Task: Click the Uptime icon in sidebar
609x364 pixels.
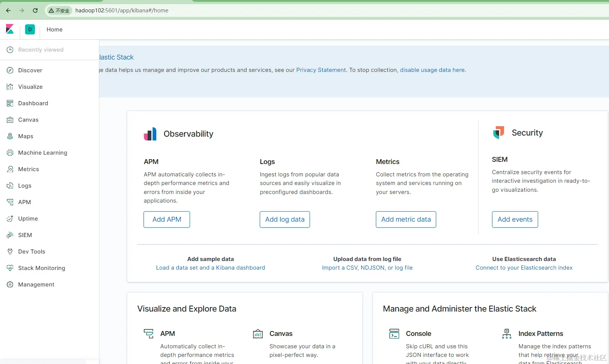Action: coord(10,219)
